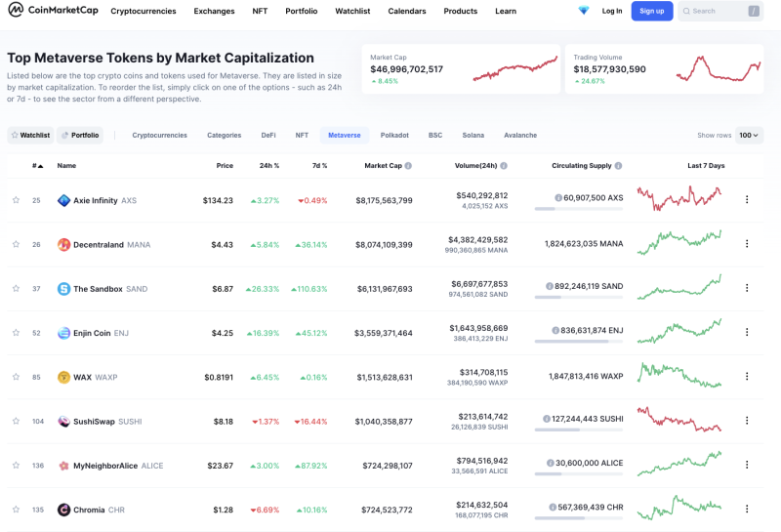Click the SushiSwap coin icon
Screen dimensions: 781x532
(x=63, y=422)
